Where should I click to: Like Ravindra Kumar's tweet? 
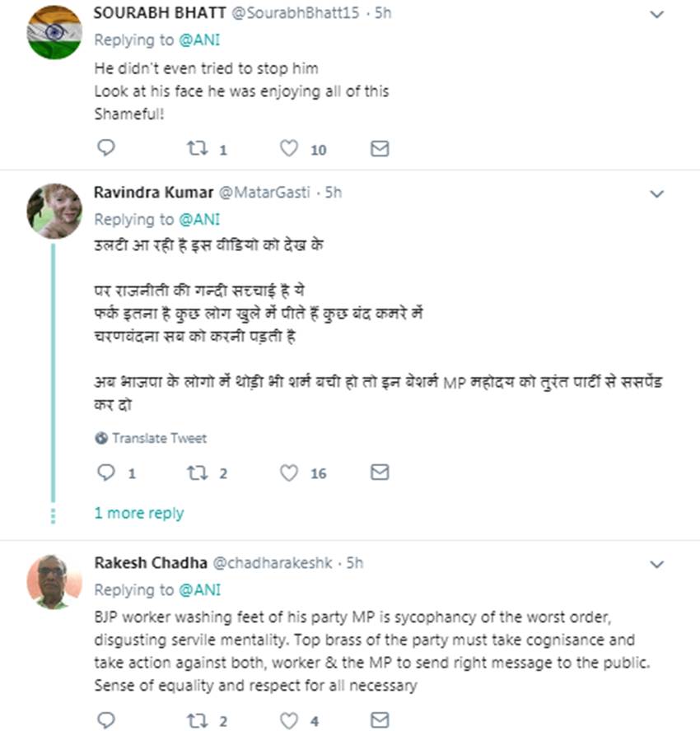[288, 473]
